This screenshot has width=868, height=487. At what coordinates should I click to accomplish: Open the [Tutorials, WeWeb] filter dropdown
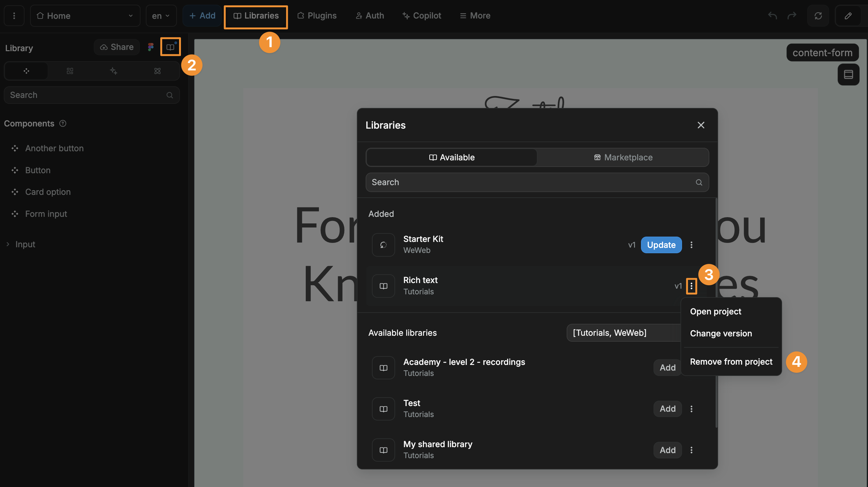[623, 333]
